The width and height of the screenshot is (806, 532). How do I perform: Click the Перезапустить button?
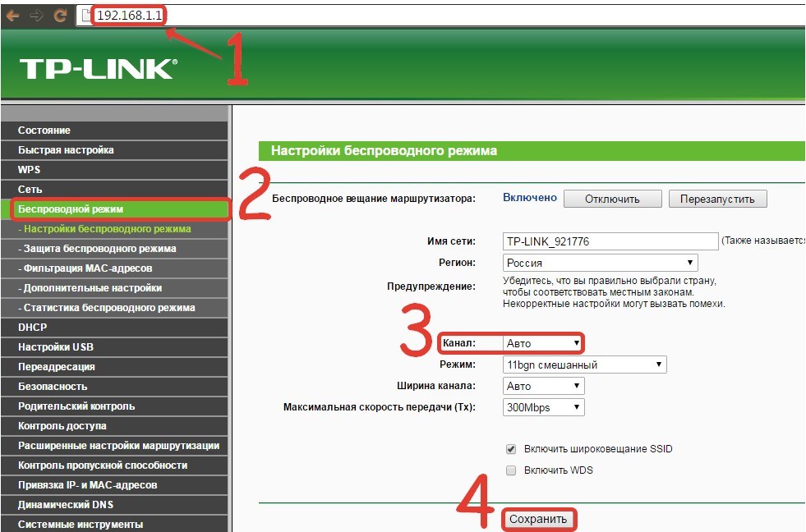pos(717,199)
